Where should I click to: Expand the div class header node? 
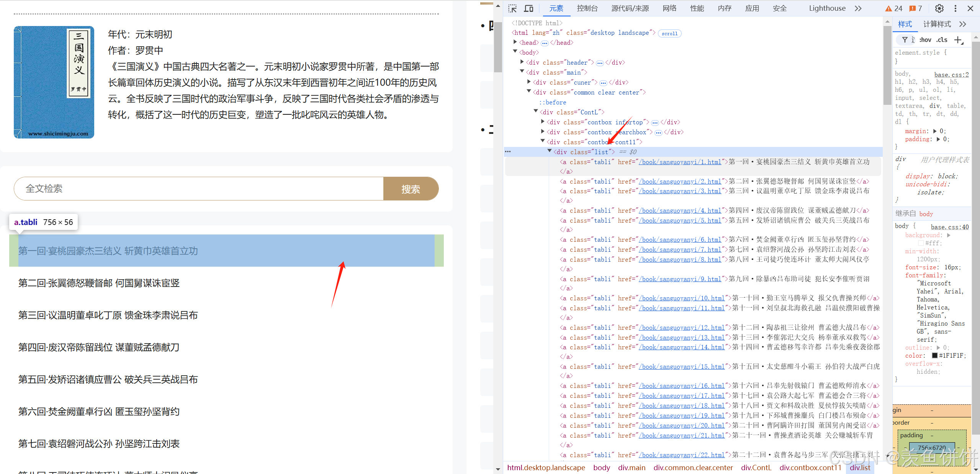click(522, 62)
